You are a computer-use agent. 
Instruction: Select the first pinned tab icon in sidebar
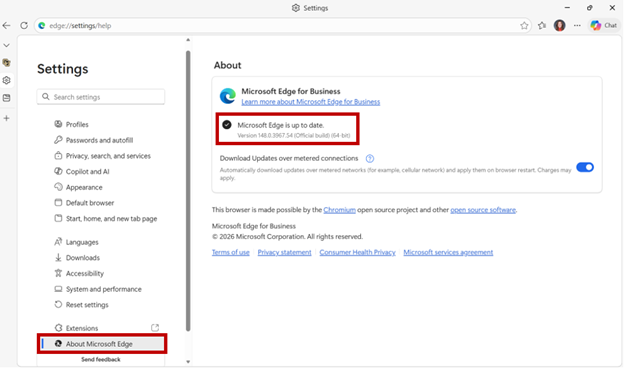6,62
